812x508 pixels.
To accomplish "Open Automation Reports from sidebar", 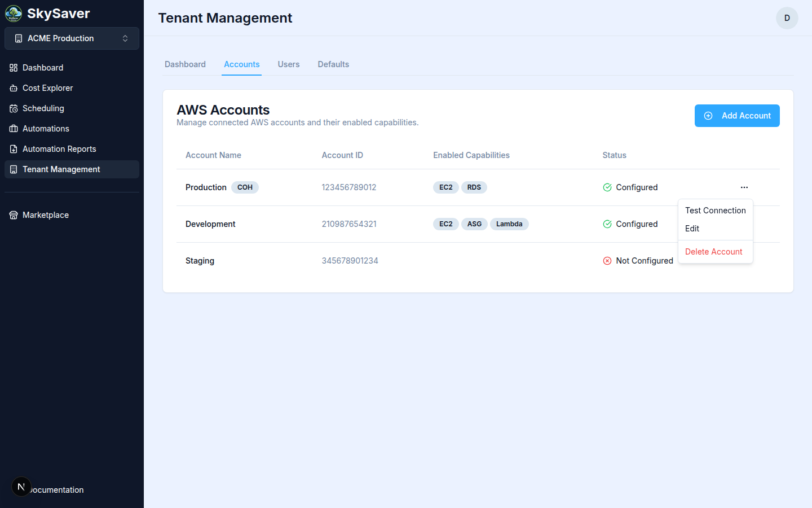I will point(72,149).
